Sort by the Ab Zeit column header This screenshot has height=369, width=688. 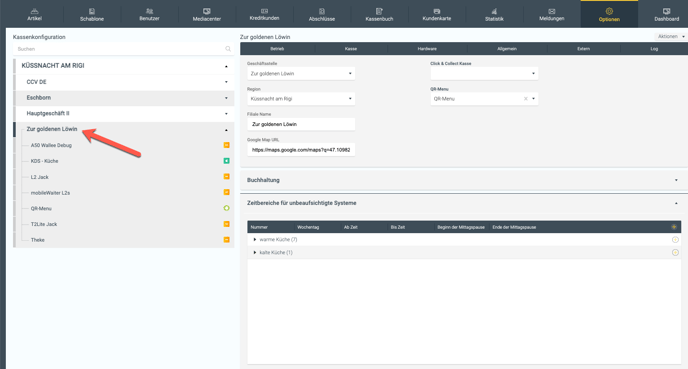pos(351,227)
